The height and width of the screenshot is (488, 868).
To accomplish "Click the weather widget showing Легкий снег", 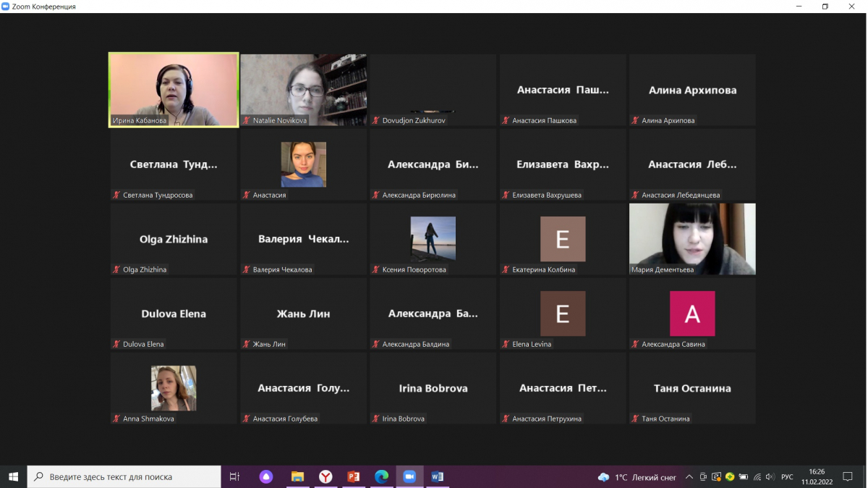I will coord(637,477).
